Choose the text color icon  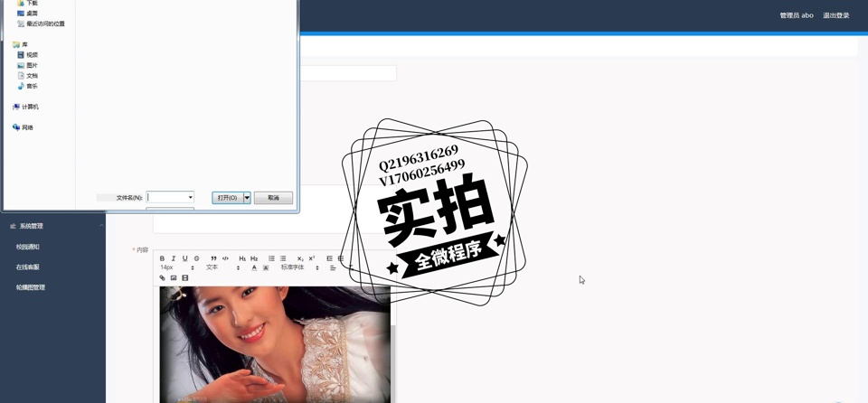pyautogui.click(x=254, y=268)
